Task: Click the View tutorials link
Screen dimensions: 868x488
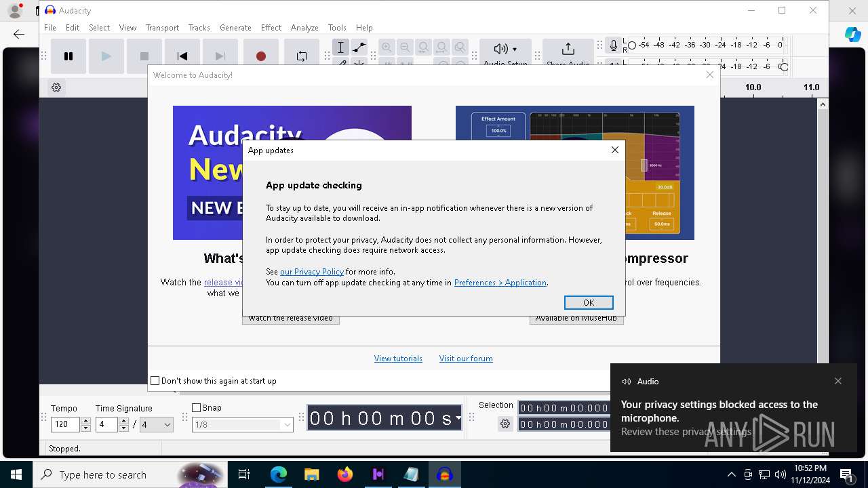Action: 398,359
